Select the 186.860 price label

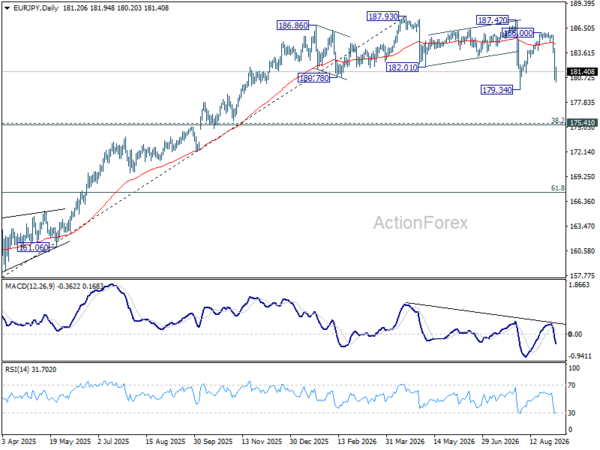[293, 26]
